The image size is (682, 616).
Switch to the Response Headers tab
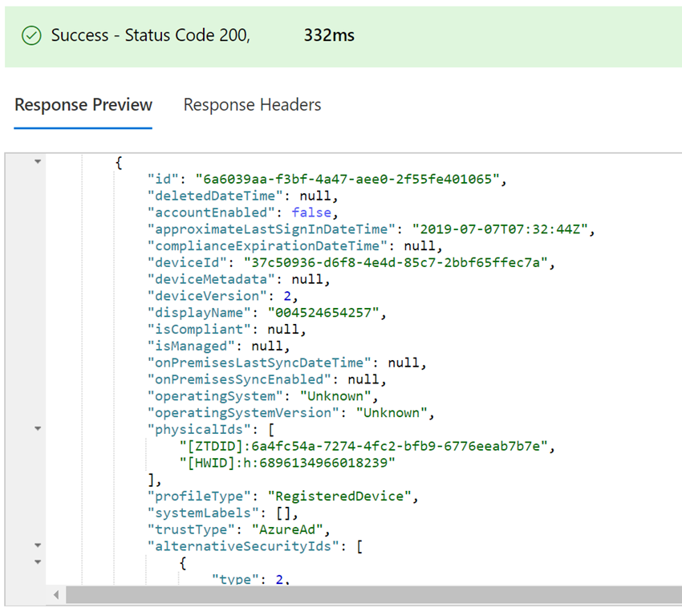pyautogui.click(x=252, y=104)
